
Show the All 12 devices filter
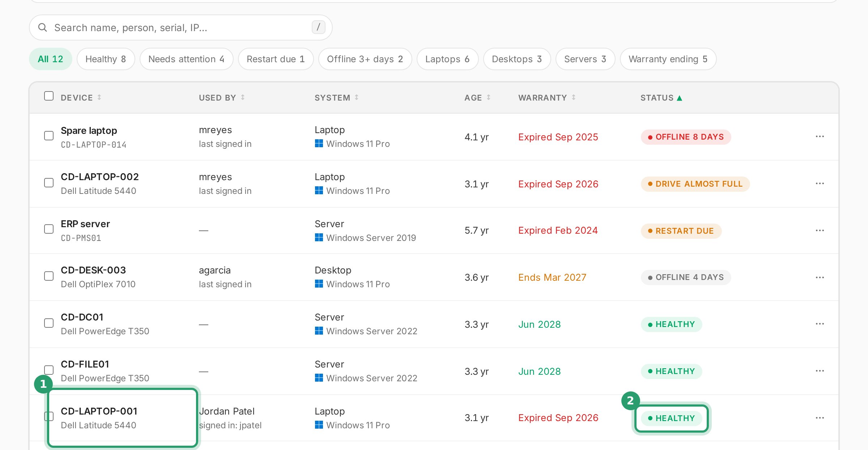51,59
